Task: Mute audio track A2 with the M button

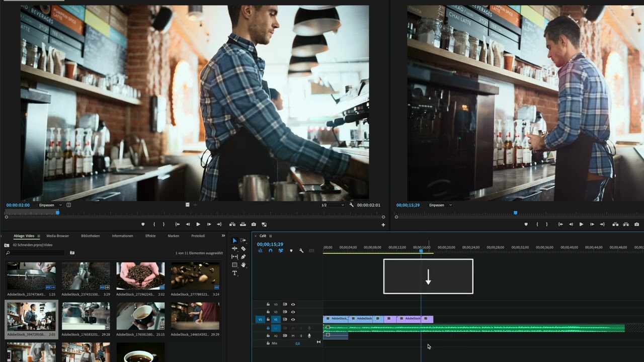Action: 293,335
